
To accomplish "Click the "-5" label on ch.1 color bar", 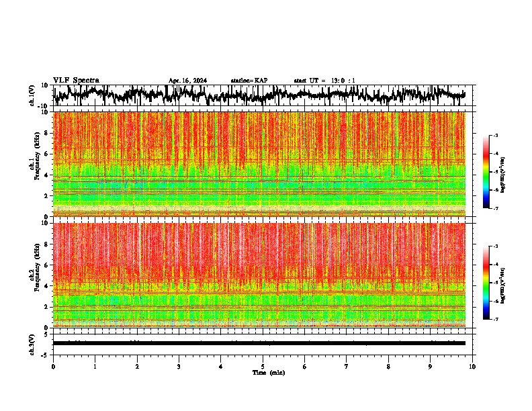I will point(496,172).
